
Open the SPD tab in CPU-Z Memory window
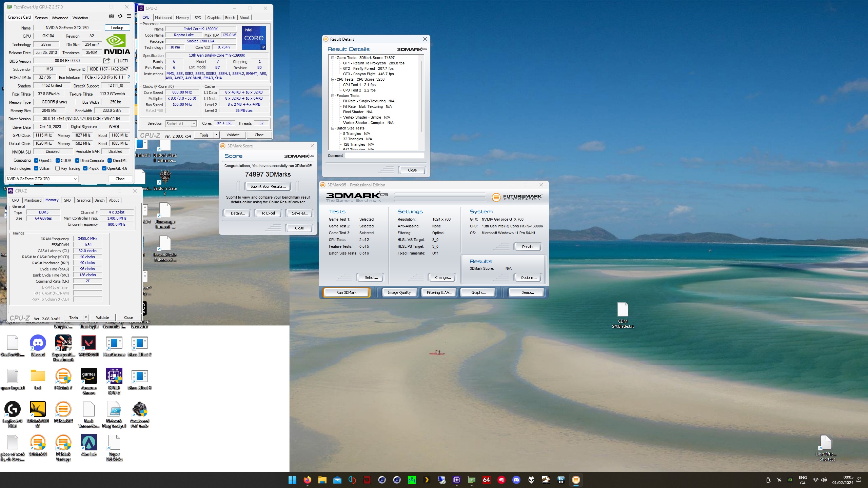(67, 200)
